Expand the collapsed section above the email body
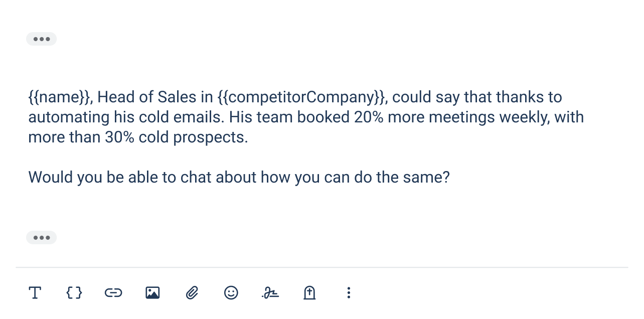 (41, 39)
